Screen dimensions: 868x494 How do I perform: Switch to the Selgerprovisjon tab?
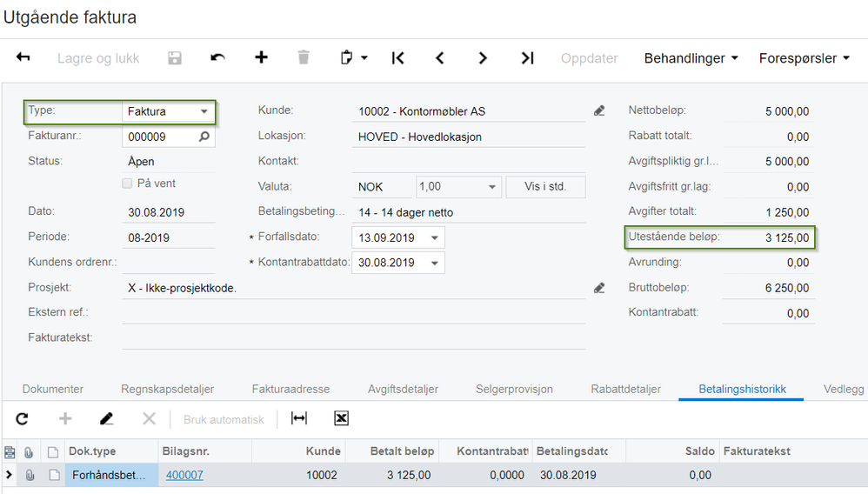514,389
